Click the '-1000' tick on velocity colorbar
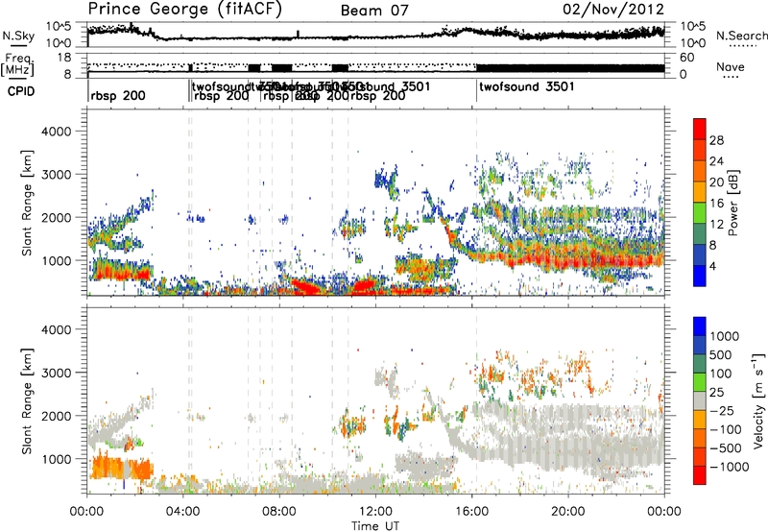This screenshot has height=532, width=768. (730, 467)
